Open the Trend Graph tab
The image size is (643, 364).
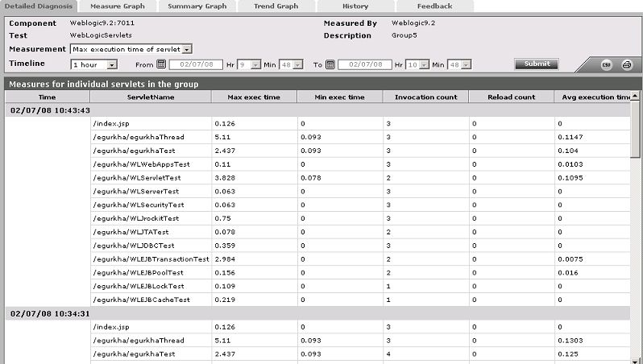(276, 6)
